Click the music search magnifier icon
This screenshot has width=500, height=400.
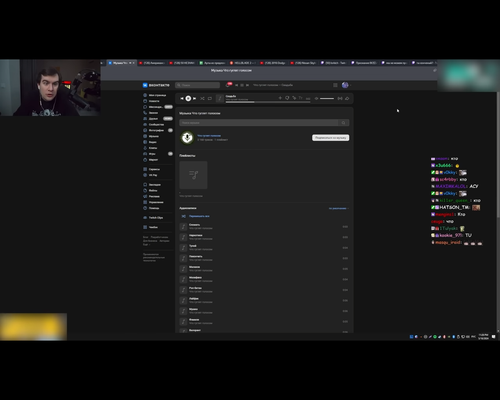click(343, 123)
